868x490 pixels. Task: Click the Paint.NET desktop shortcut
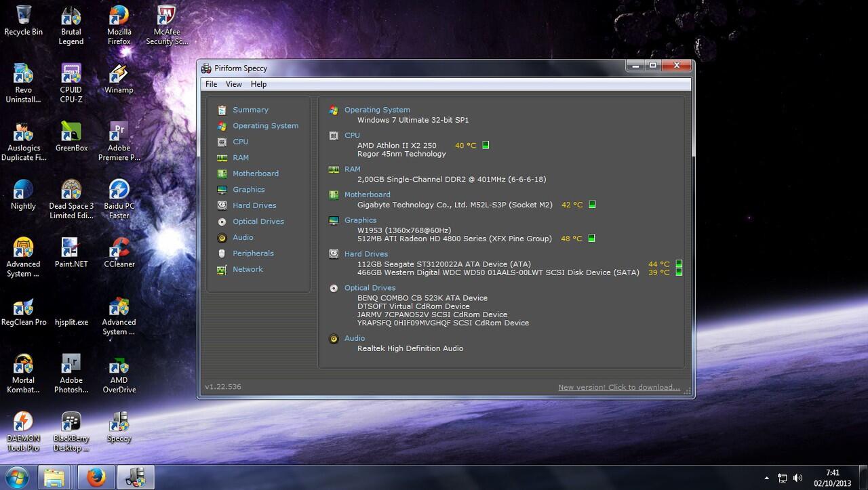tap(71, 253)
